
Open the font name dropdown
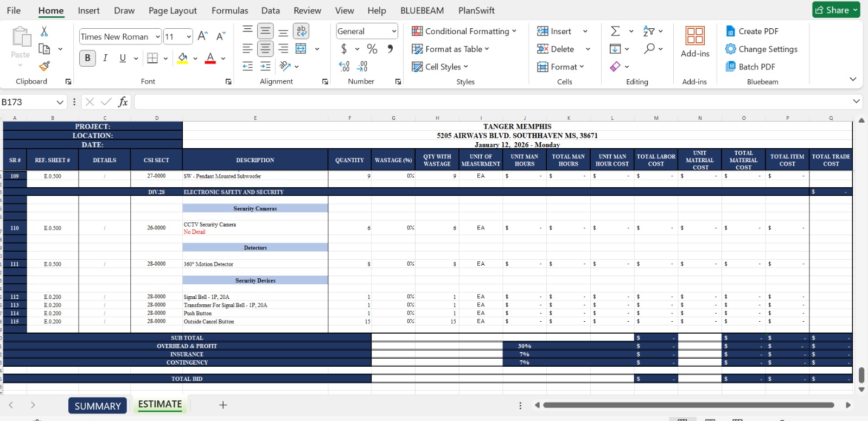157,37
